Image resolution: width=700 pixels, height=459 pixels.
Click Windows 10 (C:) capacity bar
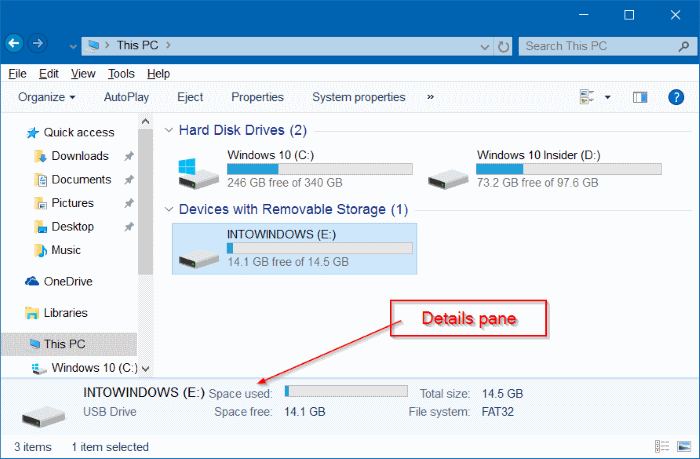320,169
